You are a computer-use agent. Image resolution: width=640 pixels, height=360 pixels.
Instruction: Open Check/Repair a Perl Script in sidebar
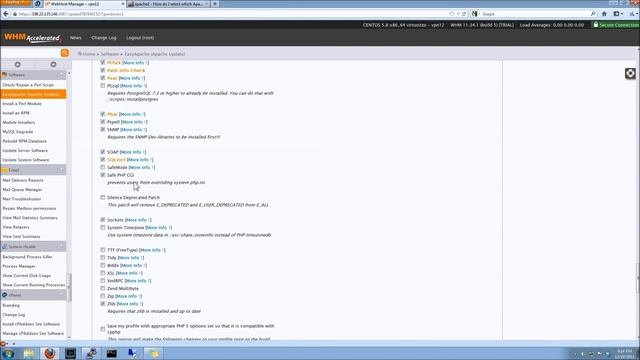pyautogui.click(x=28, y=85)
